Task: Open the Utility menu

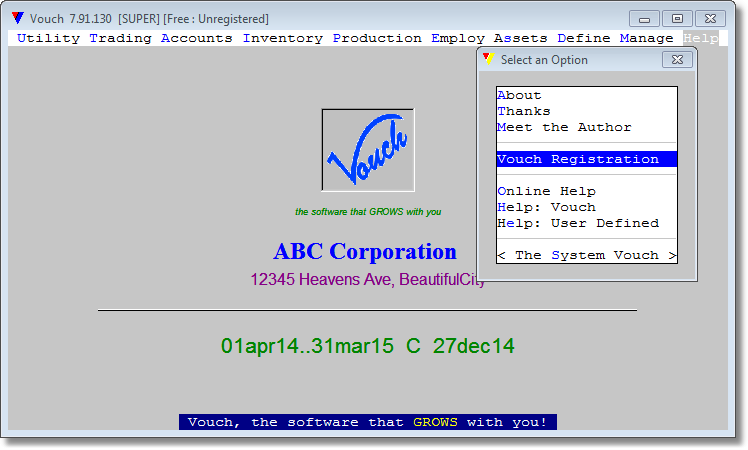Action: coord(48,38)
